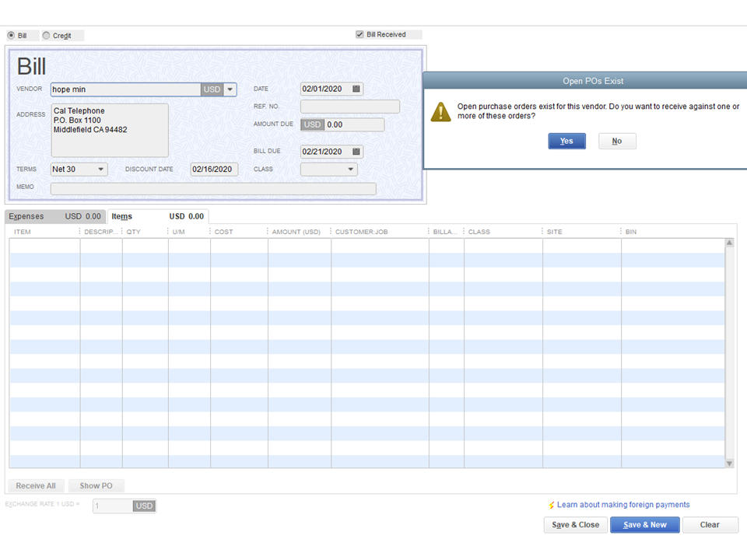Click the BILLA... column header
Screen dimensions: 747x560
445,232
